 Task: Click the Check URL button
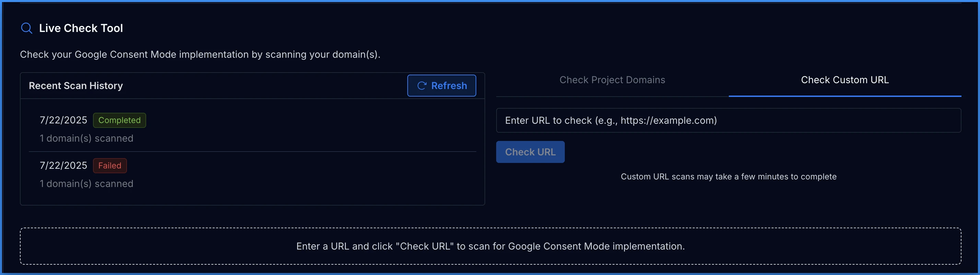point(530,152)
